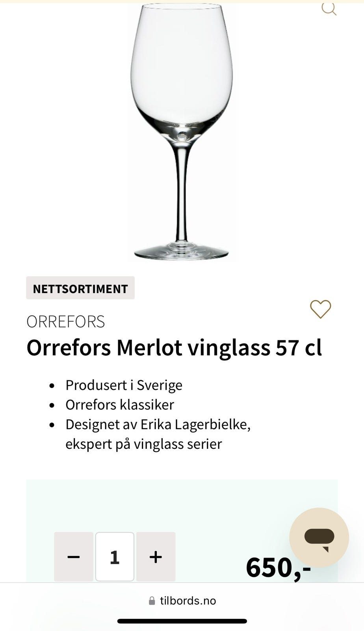This screenshot has height=631, width=364.
Task: Tap the tilbords.no address text
Action: coord(188,601)
